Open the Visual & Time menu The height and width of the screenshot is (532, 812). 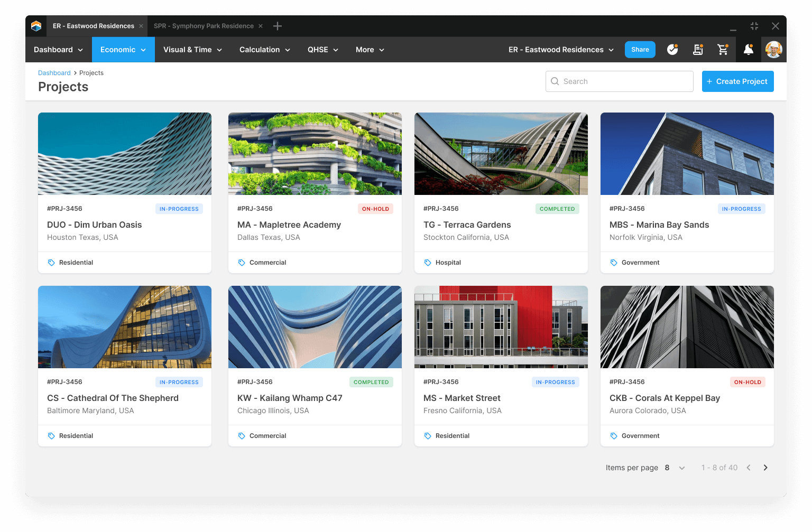[192, 50]
